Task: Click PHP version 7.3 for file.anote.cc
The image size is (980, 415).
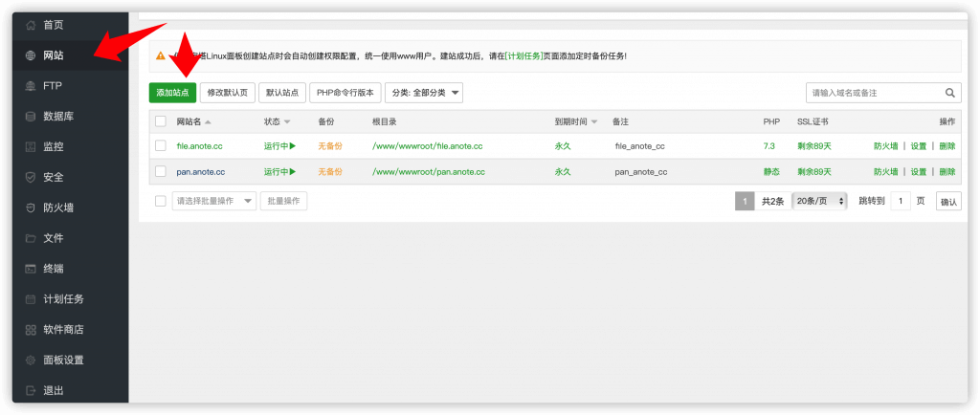Action: 768,146
